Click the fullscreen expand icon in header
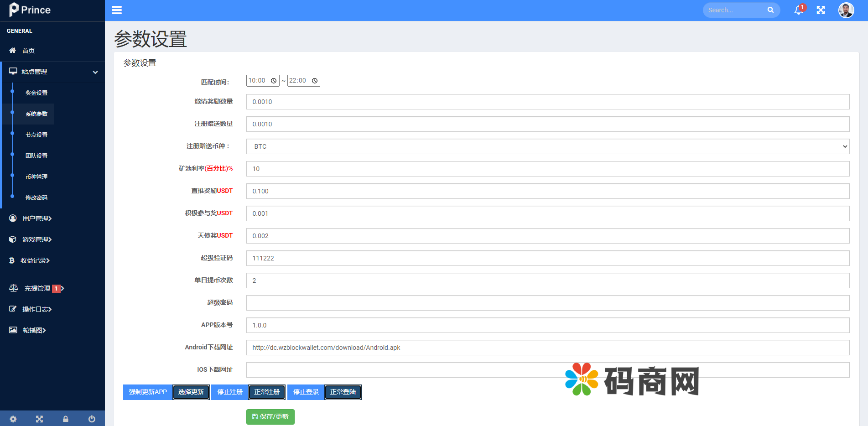The width and height of the screenshot is (868, 426). [821, 10]
